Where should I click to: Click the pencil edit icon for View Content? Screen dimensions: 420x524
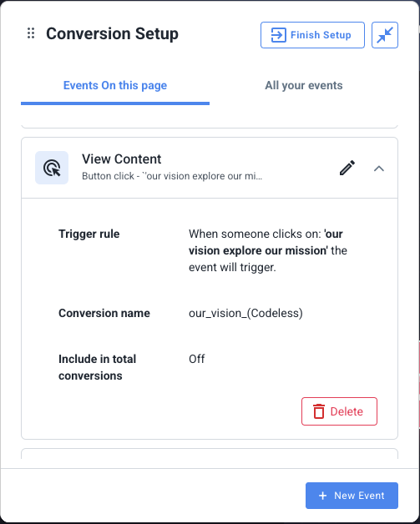coord(347,168)
